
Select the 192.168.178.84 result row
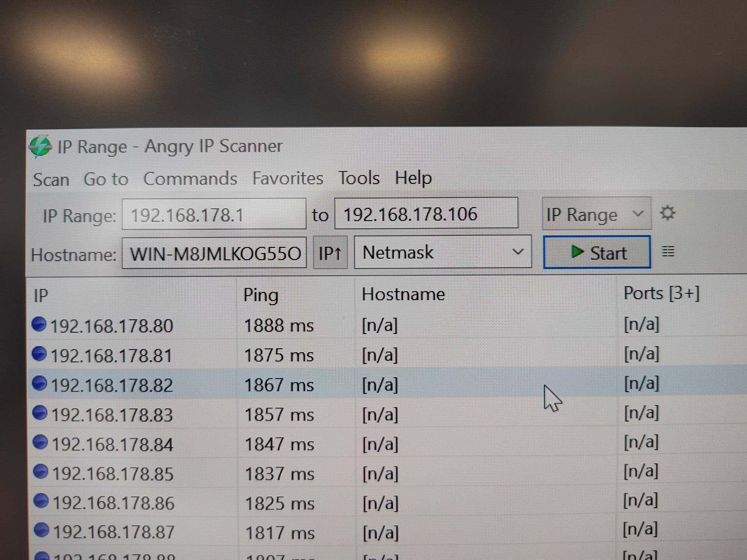point(113,444)
